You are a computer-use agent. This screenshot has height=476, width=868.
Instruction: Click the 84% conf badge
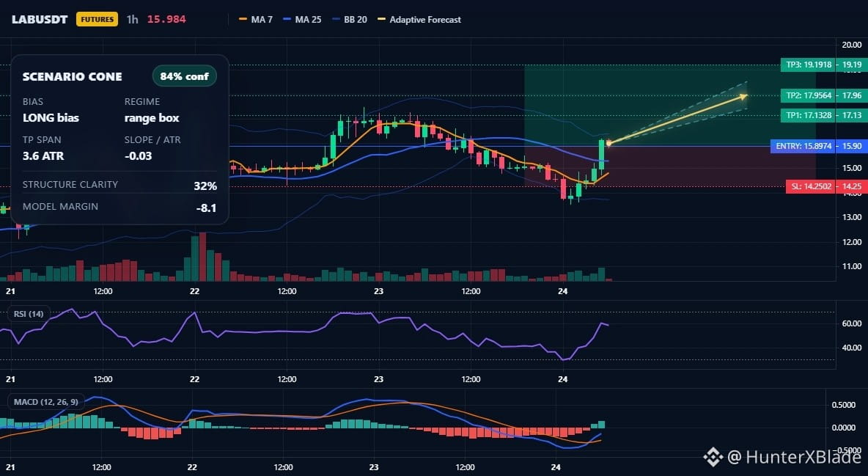pos(184,76)
